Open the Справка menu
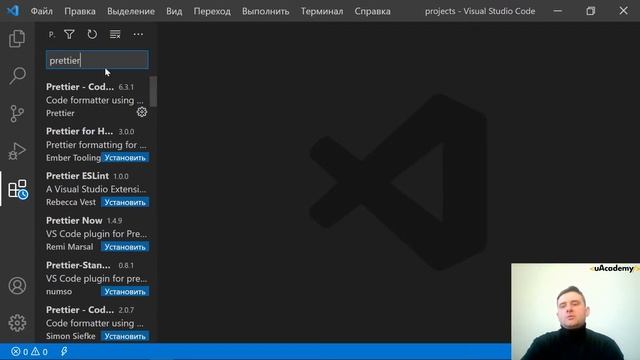This screenshot has height=360, width=640. 372,11
